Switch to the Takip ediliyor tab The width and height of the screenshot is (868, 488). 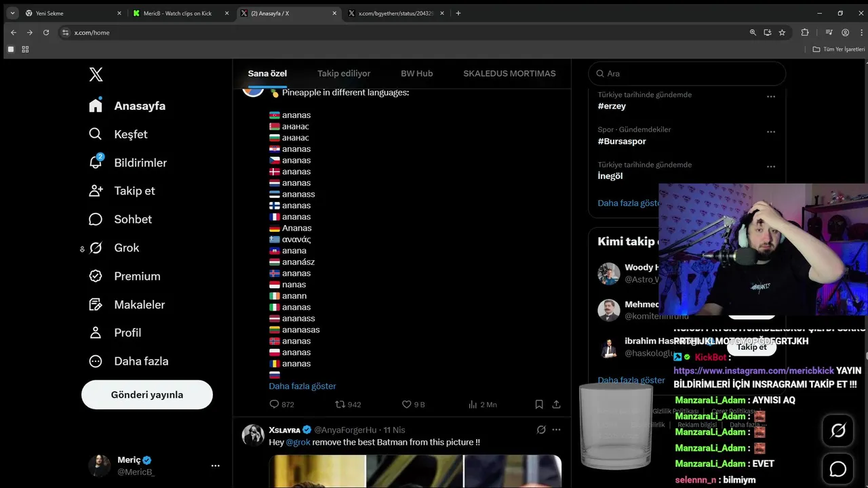point(344,73)
